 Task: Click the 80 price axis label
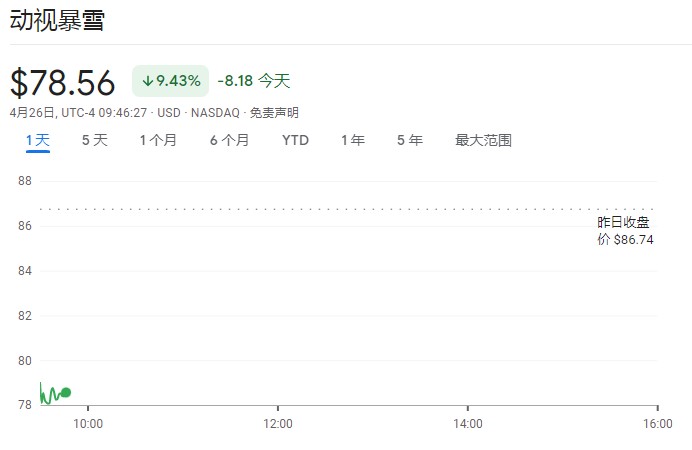click(x=25, y=361)
